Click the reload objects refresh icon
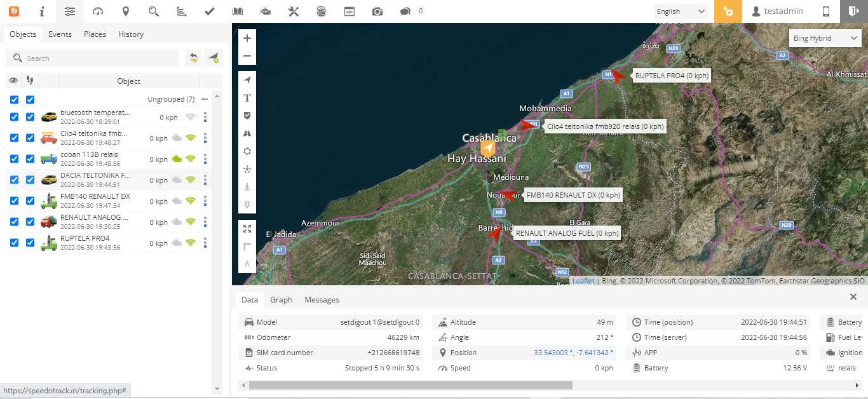This screenshot has height=399, width=868. pos(193,58)
